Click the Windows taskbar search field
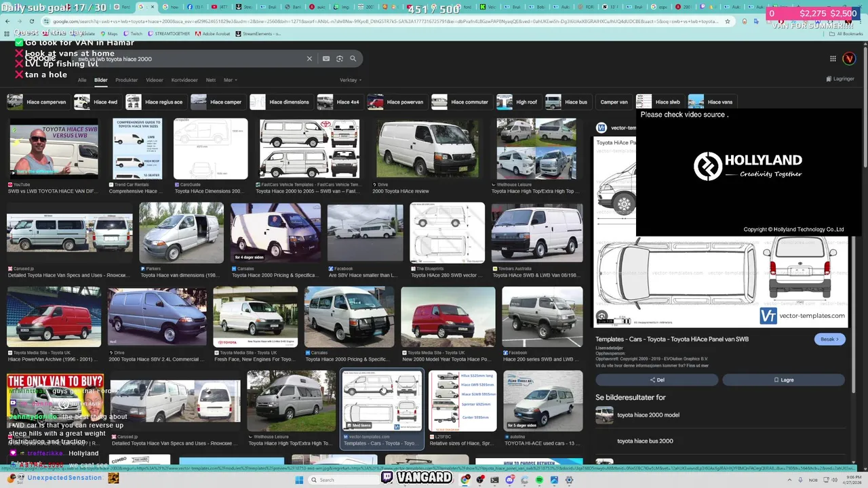868x488 pixels. pos(345,480)
